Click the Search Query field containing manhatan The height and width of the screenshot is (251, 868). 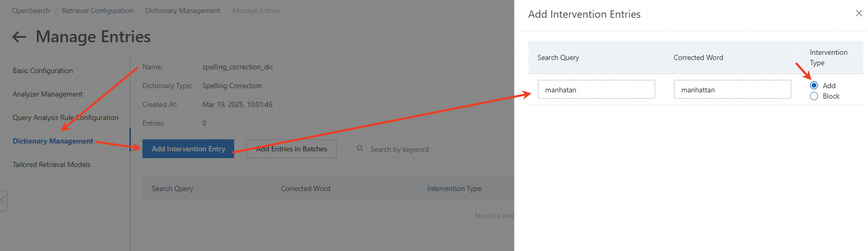pyautogui.click(x=596, y=89)
